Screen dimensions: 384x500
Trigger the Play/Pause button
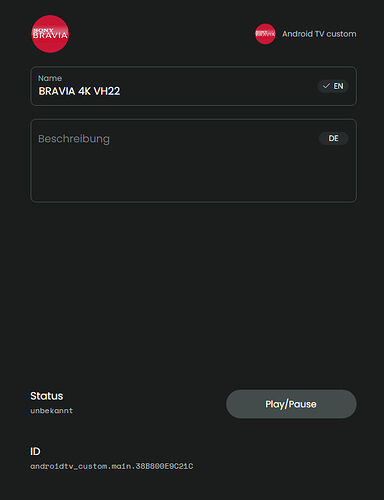pyautogui.click(x=291, y=404)
